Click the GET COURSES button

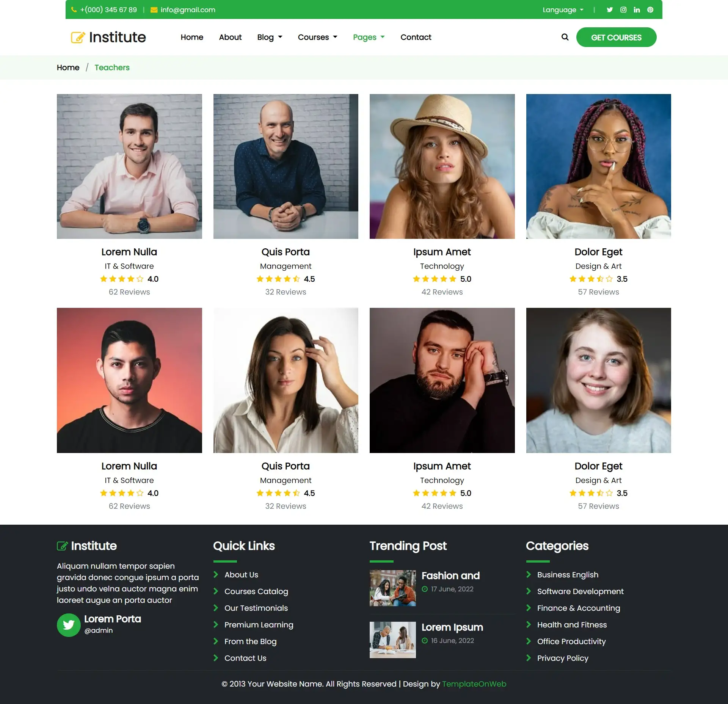coord(616,37)
